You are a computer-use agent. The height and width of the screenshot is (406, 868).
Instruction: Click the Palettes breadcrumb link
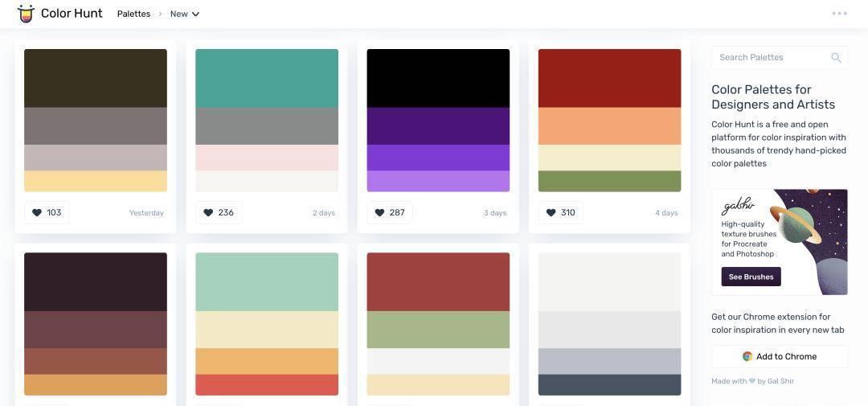[133, 14]
